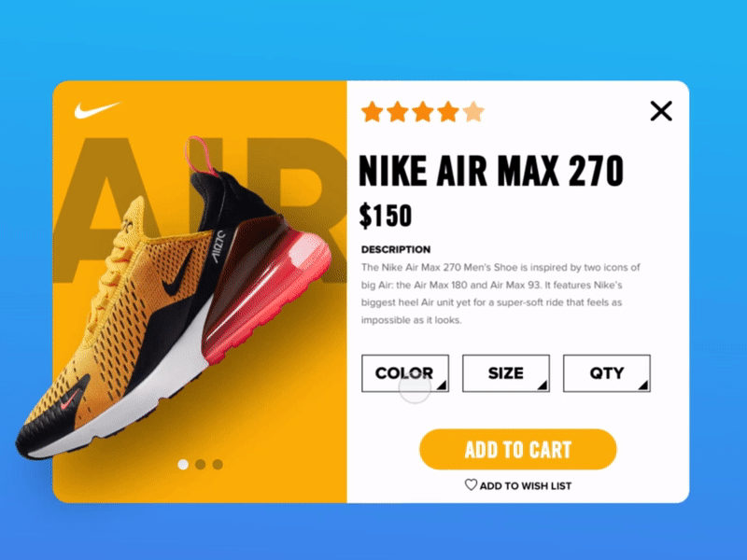
Task: Select the second carousel dot
Action: coord(201,464)
